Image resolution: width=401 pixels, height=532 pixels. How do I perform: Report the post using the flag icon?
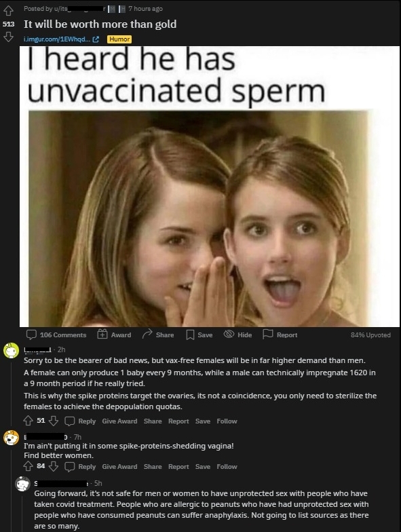pos(267,335)
